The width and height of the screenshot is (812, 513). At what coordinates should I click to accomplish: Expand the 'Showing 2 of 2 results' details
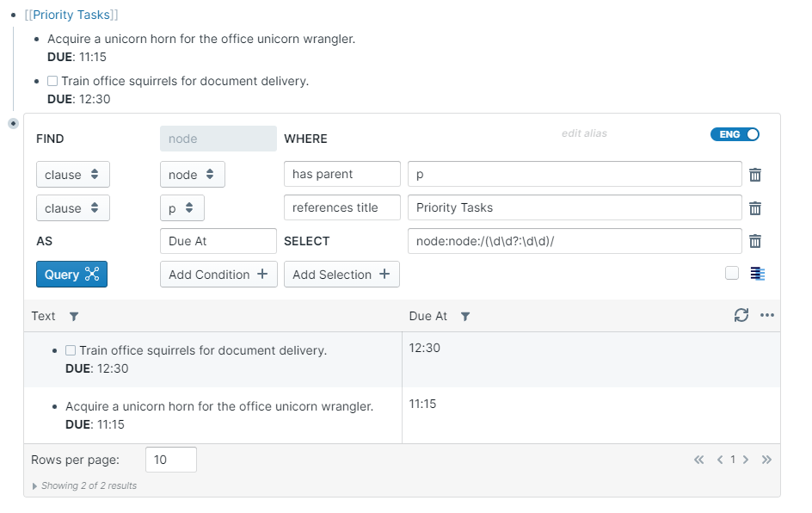pyautogui.click(x=35, y=486)
